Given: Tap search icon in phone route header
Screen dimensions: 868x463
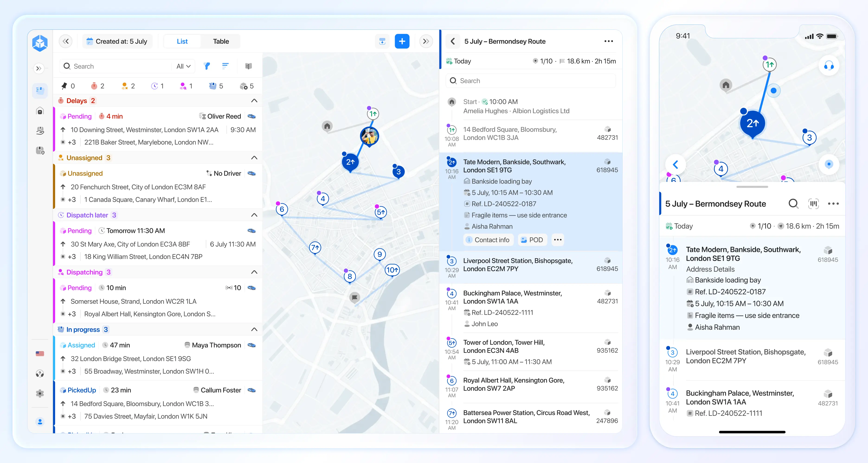Looking at the screenshot, I should 793,204.
